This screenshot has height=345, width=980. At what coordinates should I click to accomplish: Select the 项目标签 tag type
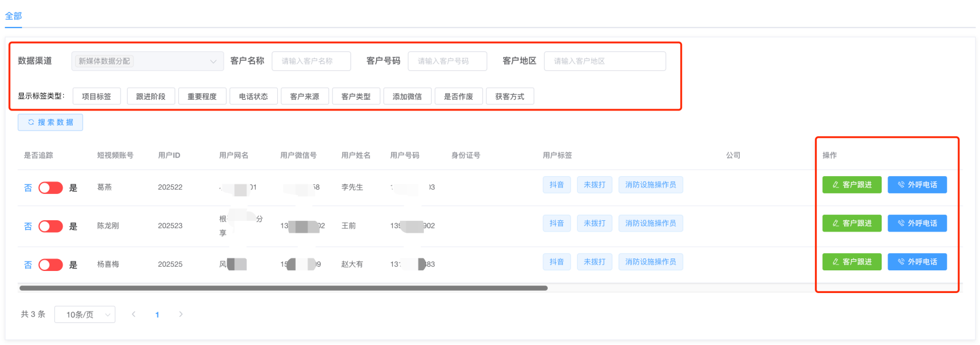point(97,96)
